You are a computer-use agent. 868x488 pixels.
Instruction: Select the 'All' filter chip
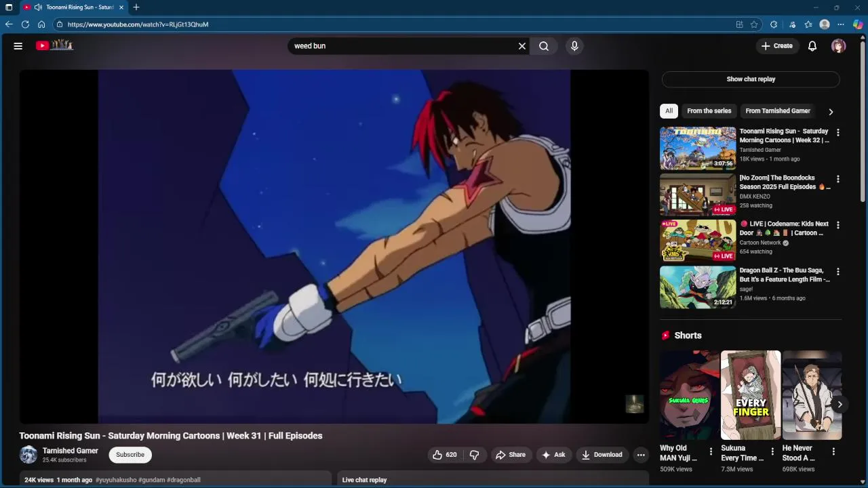tap(669, 111)
